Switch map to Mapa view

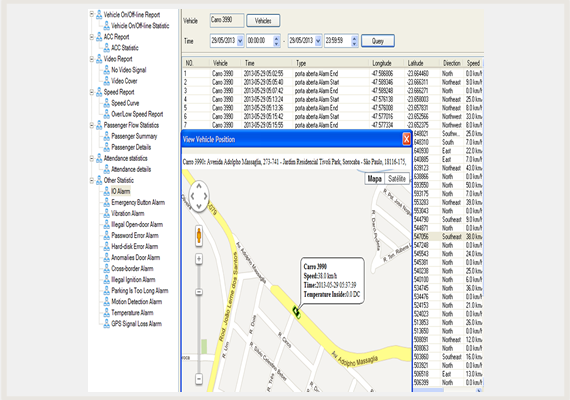point(374,179)
